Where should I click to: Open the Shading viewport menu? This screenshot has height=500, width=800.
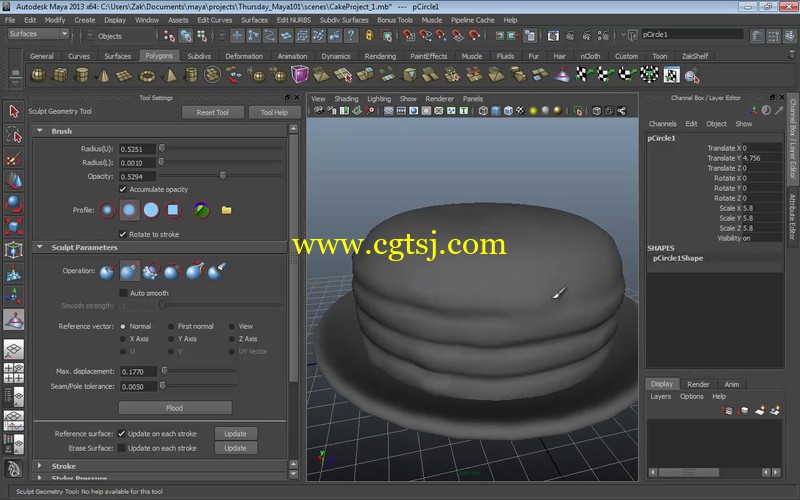pyautogui.click(x=346, y=98)
